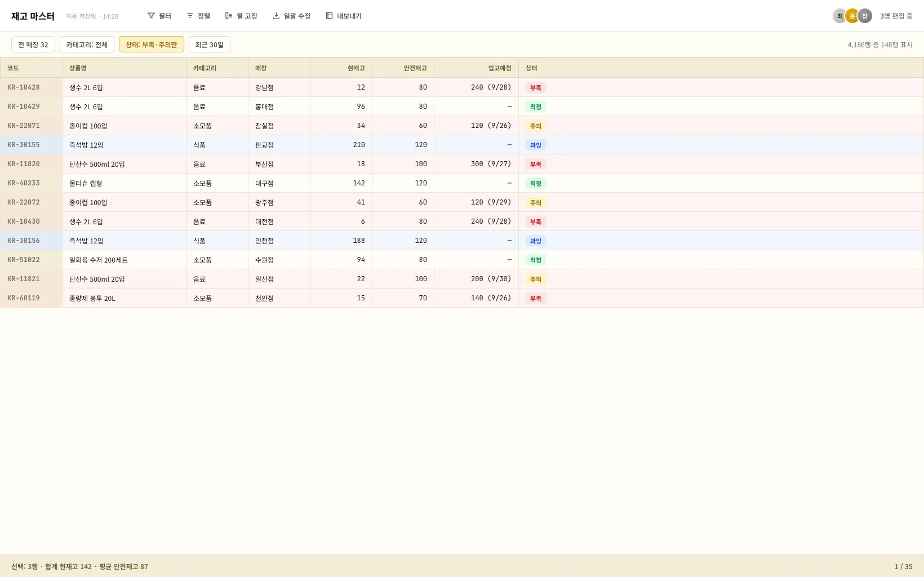Select code cell KR-30155

(x=31, y=145)
